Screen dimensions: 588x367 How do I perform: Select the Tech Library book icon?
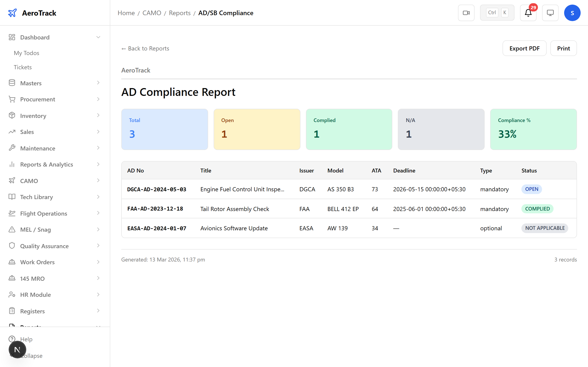pos(12,197)
